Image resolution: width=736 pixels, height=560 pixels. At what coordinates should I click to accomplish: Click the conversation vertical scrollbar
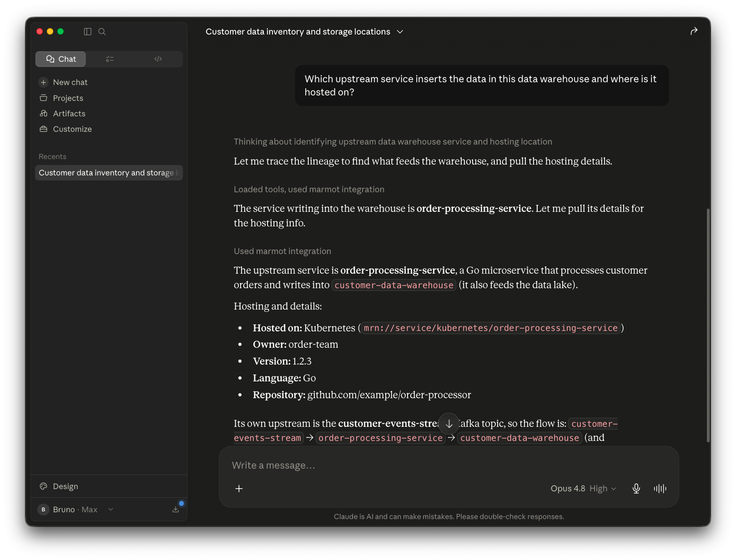tap(708, 325)
